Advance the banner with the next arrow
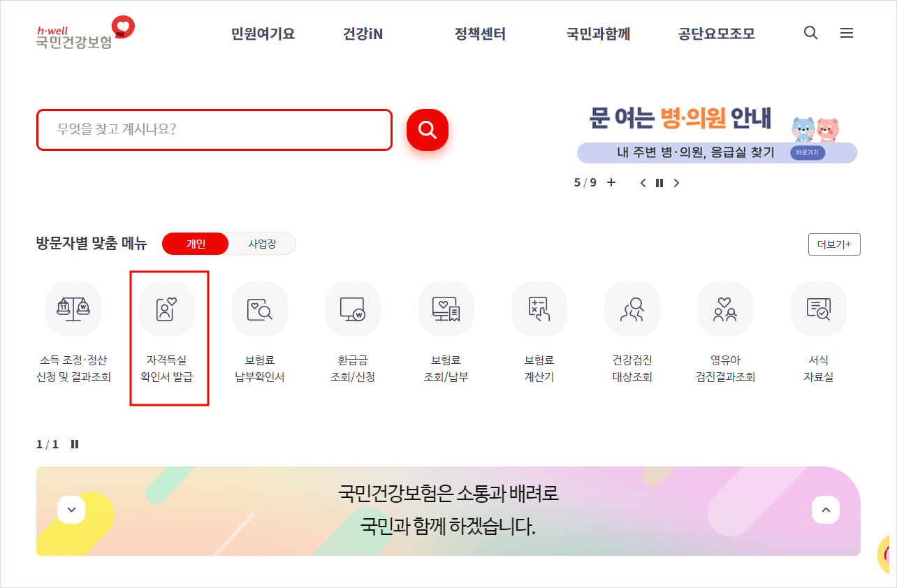 coord(676,182)
